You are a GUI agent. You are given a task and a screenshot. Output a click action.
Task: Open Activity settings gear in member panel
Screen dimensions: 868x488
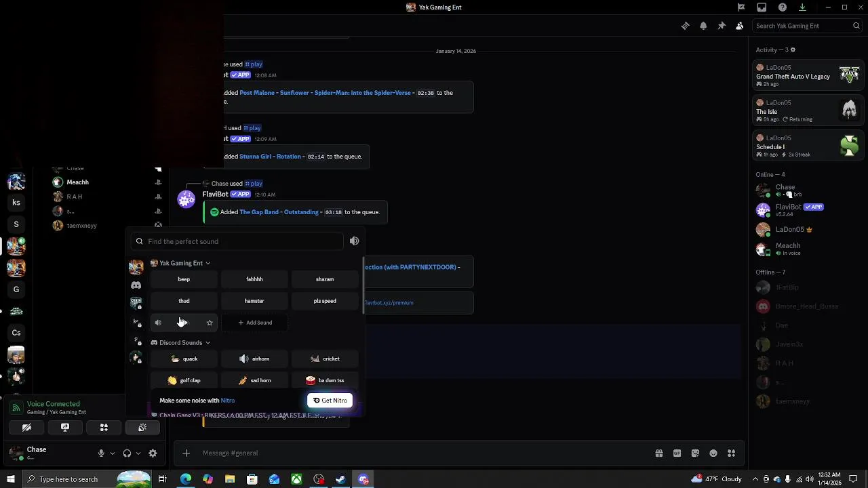(793, 50)
